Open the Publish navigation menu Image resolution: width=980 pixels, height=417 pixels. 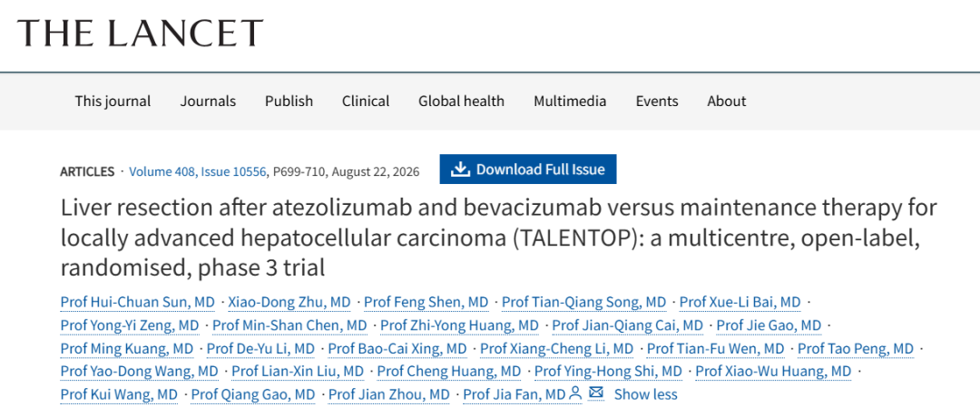[289, 102]
